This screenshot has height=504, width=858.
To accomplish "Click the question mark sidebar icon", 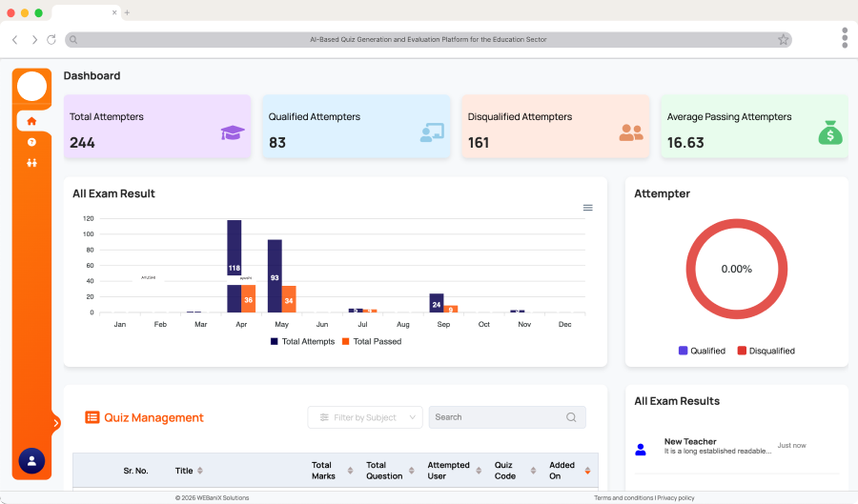I will (31, 142).
